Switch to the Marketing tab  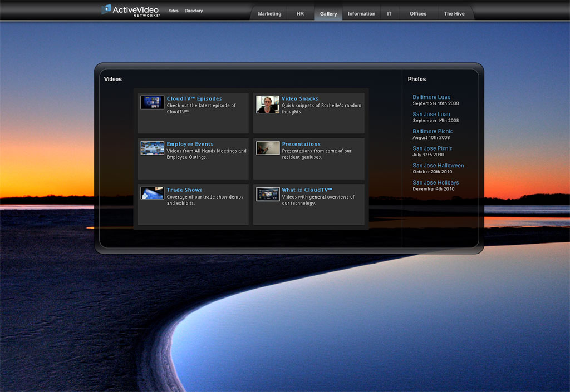(x=269, y=14)
